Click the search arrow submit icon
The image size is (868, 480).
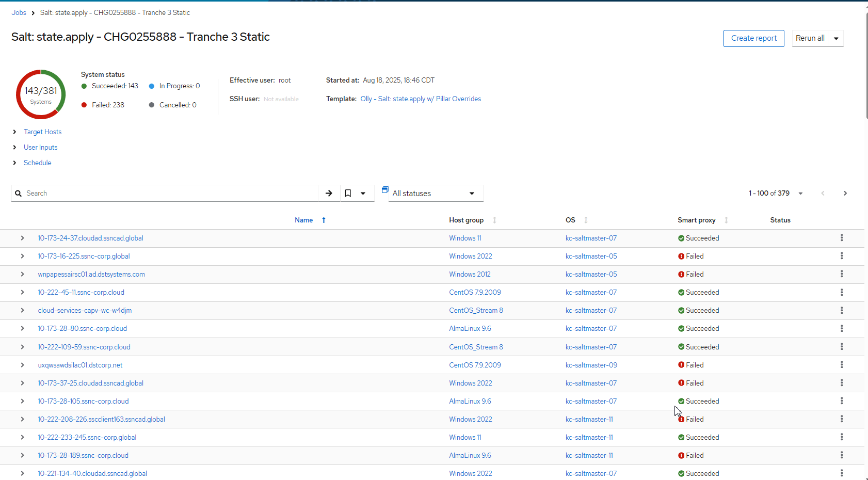(329, 193)
